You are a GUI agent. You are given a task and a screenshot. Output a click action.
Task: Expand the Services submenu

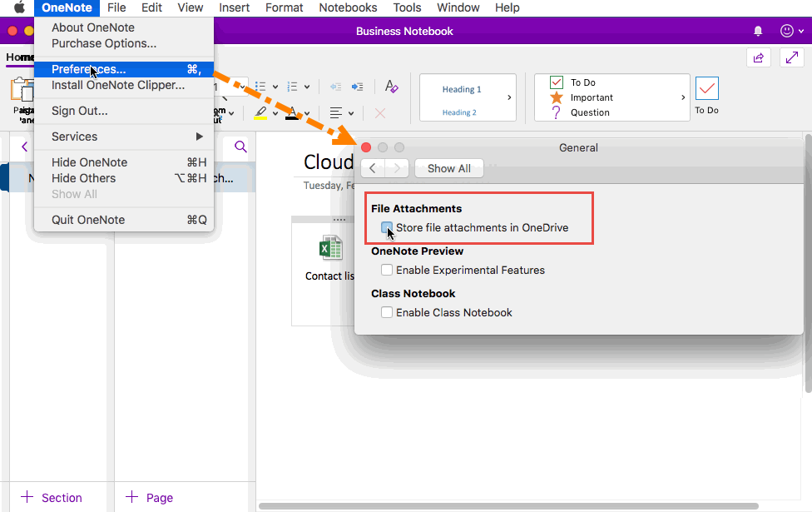[124, 137]
